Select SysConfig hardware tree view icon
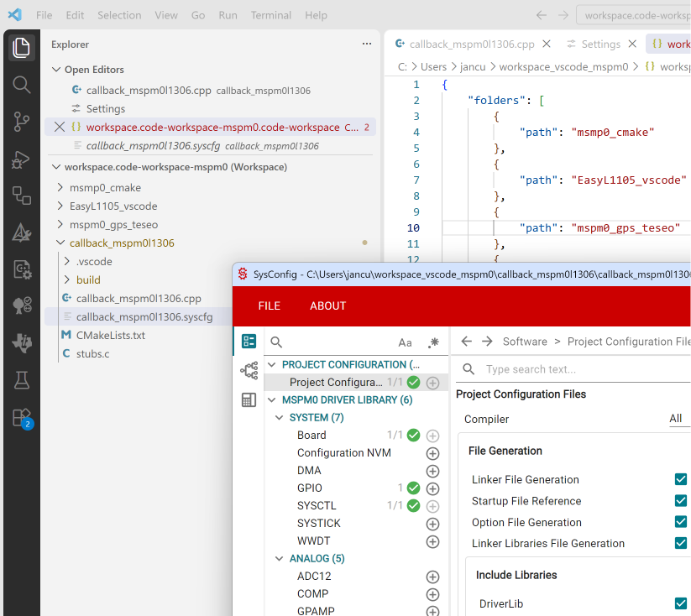The width and height of the screenshot is (691, 616). 249,371
